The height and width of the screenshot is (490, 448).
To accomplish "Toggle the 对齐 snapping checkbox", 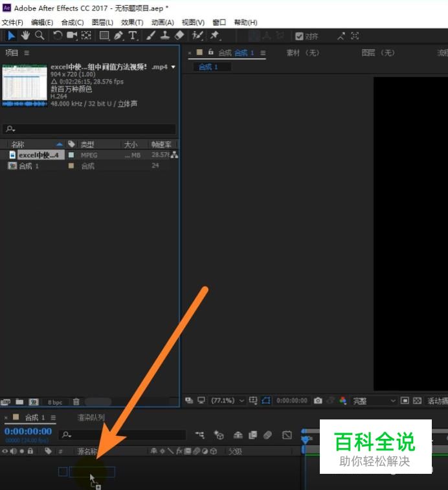I will (299, 36).
